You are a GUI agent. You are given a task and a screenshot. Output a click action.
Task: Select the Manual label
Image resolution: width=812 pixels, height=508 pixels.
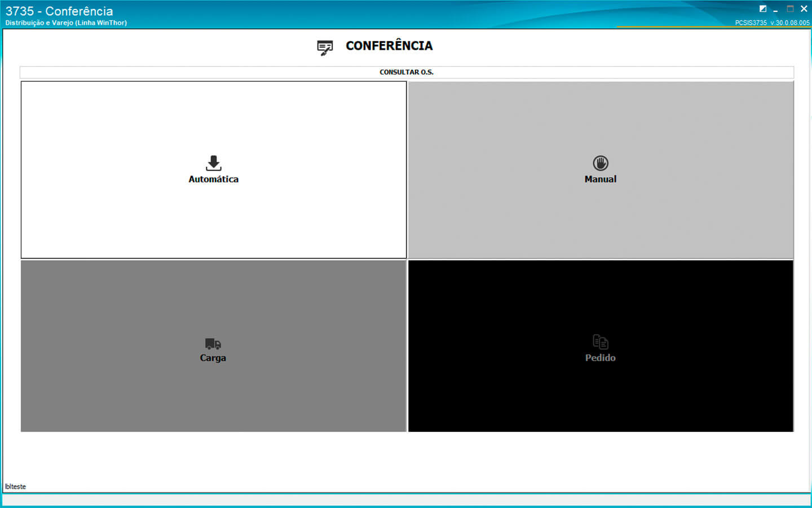601,179
